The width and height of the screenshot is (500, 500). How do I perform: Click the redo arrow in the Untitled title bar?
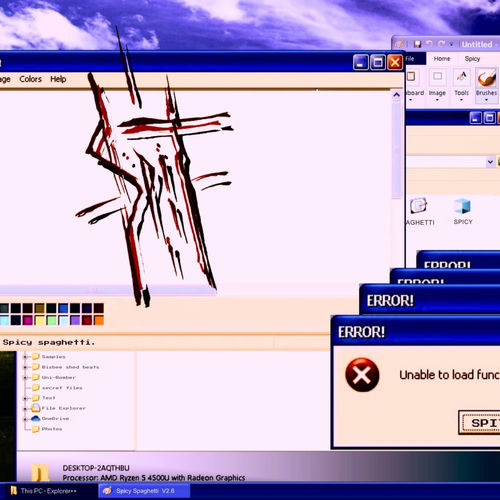(441, 44)
